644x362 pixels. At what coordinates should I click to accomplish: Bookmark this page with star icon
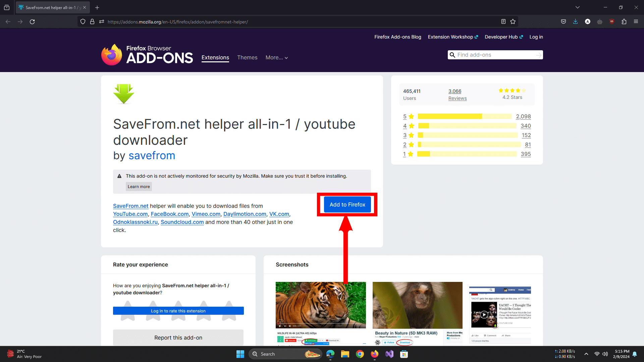coord(513,22)
